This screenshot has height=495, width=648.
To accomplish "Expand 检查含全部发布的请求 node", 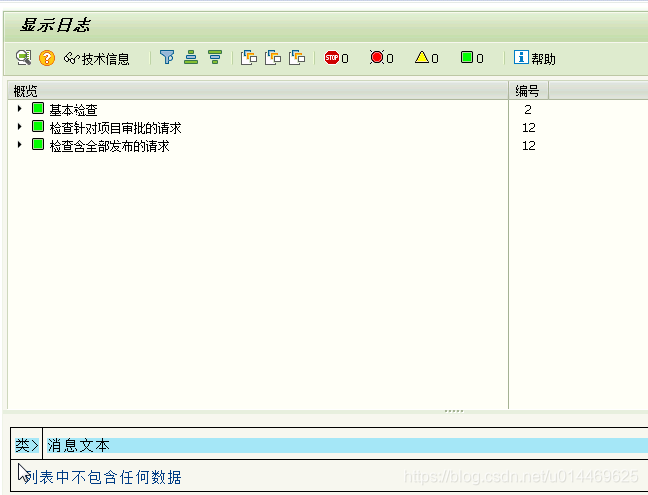I will click(19, 145).
